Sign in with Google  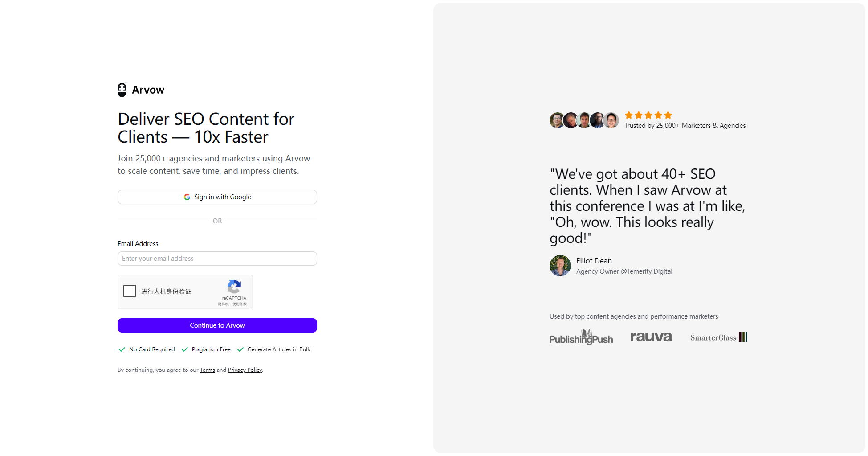coord(217,197)
